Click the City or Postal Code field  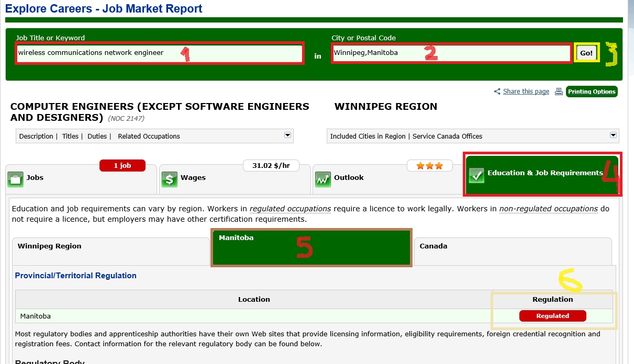(451, 53)
